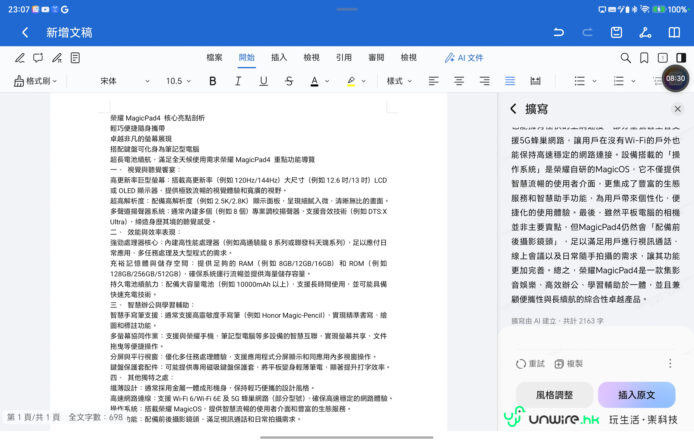This screenshot has height=444, width=694.
Task: Open page count icon
Action: (x=663, y=58)
